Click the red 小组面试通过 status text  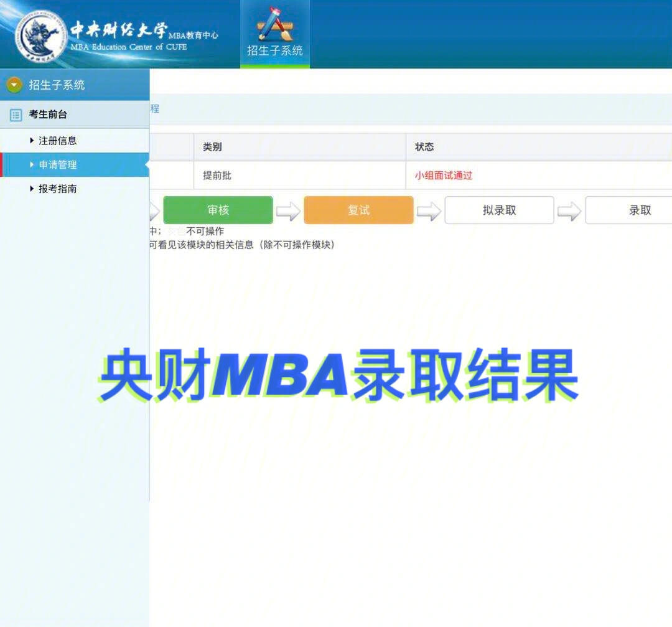443,176
